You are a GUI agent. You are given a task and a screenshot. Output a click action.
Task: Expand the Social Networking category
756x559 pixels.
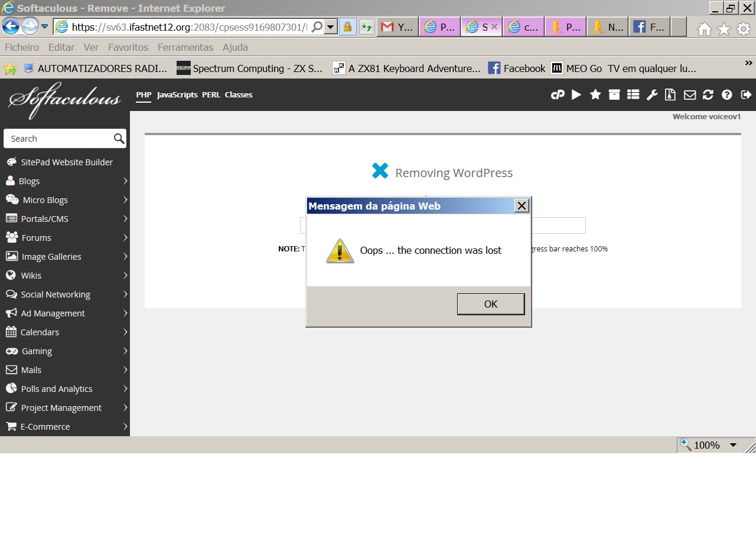point(125,294)
